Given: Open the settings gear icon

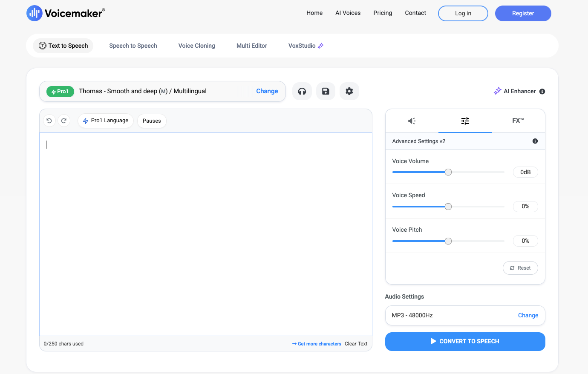Looking at the screenshot, I should pos(349,91).
